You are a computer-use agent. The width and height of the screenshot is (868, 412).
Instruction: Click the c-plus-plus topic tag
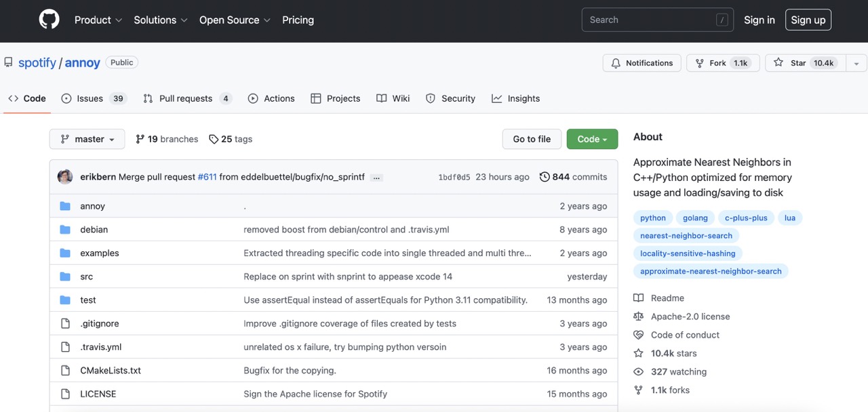[x=746, y=218]
